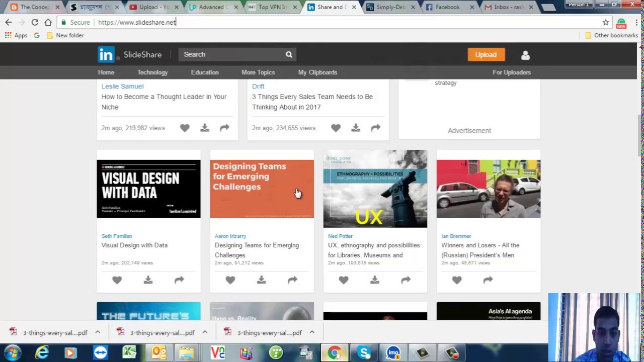Screen dimensions: 644x362
Task: Download Designing Teams for Emerging Challenges
Action: (x=261, y=280)
